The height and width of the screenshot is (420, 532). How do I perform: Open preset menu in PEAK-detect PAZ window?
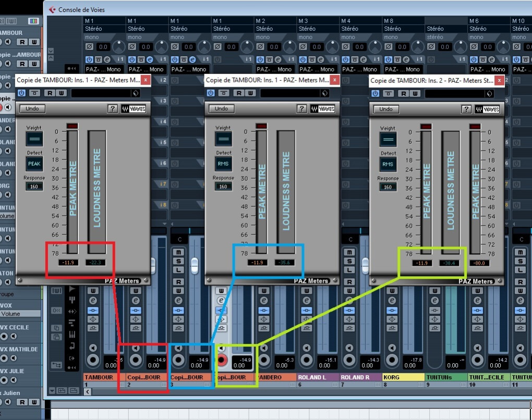(x=136, y=93)
